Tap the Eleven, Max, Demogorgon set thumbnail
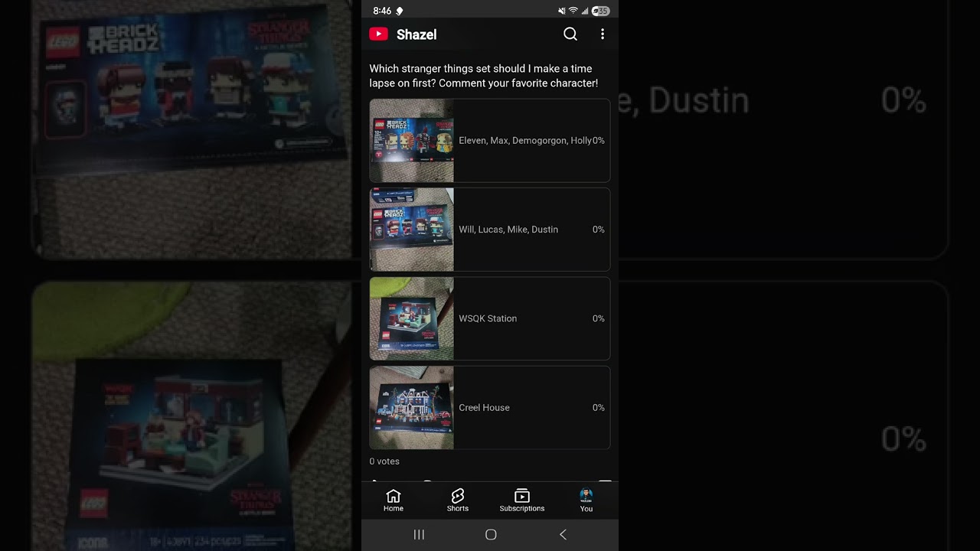 tap(412, 141)
